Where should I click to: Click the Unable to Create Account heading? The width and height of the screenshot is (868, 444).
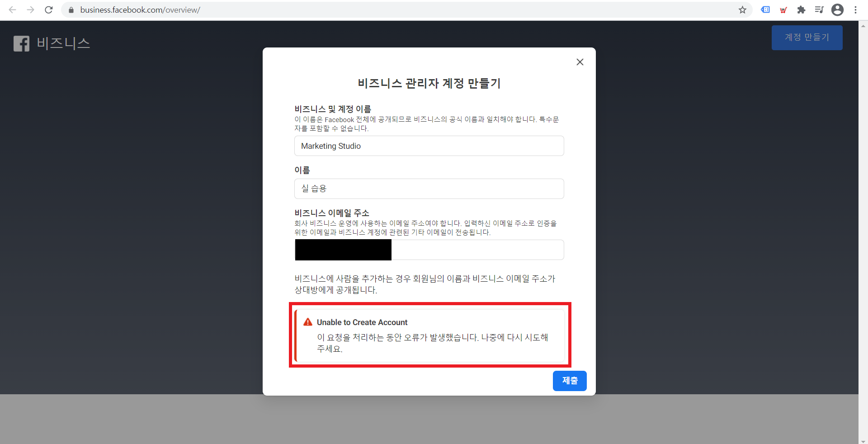click(362, 322)
